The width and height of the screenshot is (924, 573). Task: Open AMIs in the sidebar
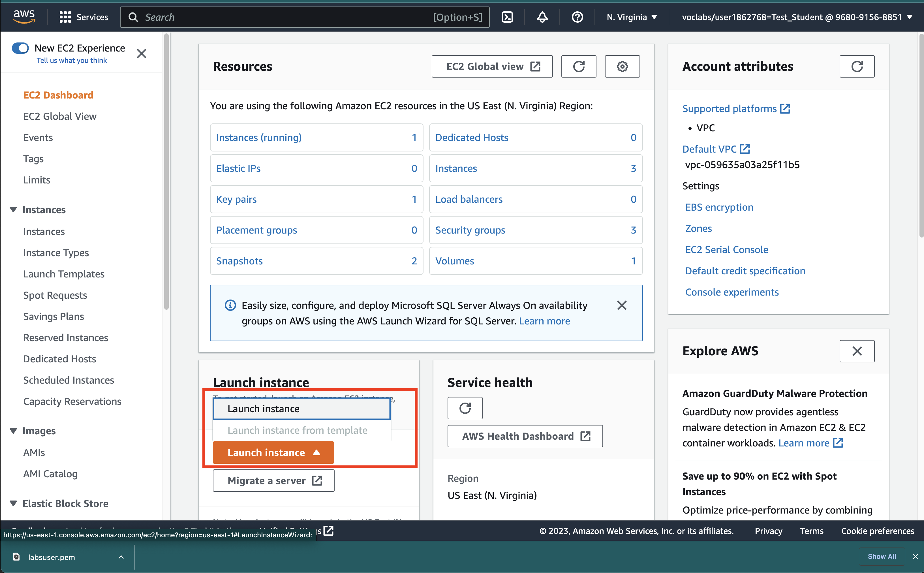pos(34,452)
